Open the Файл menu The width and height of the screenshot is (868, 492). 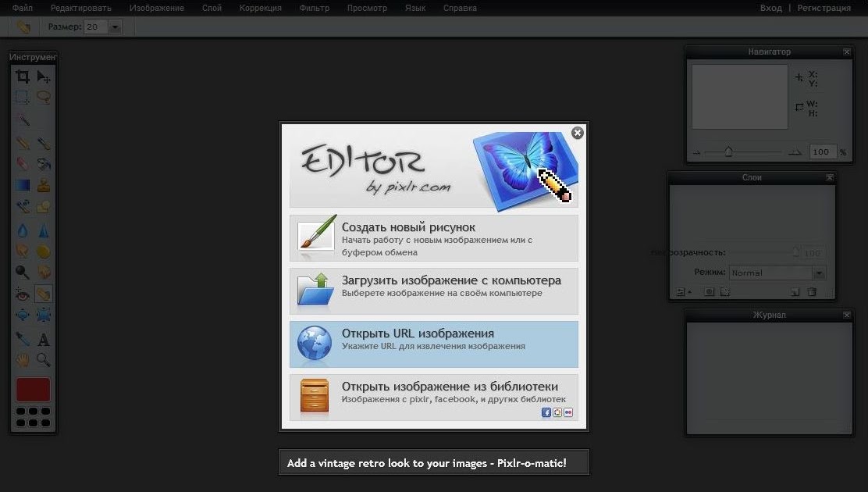coord(23,8)
